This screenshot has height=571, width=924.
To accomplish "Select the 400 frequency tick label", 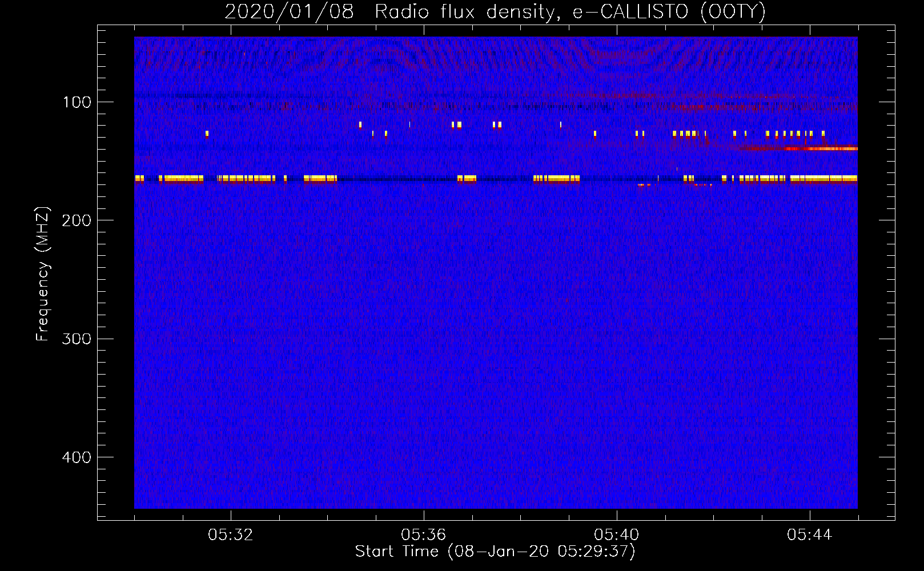I will point(77,457).
